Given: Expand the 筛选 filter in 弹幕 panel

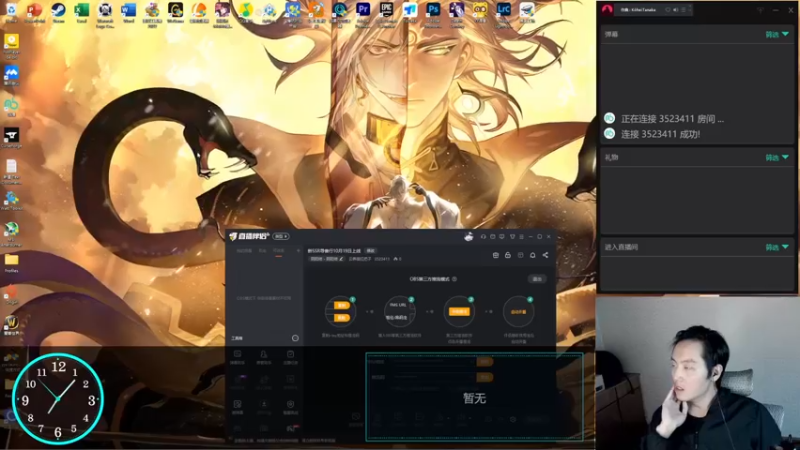Looking at the screenshot, I should point(777,34).
